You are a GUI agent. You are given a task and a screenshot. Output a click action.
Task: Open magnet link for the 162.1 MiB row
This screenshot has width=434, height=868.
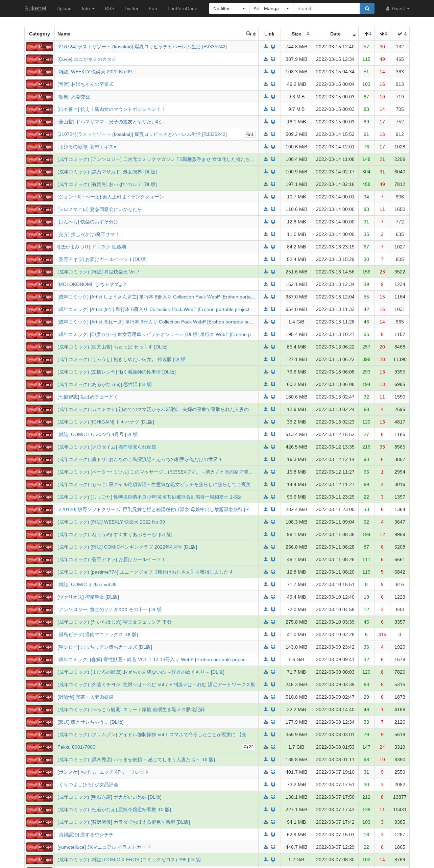pyautogui.click(x=273, y=284)
